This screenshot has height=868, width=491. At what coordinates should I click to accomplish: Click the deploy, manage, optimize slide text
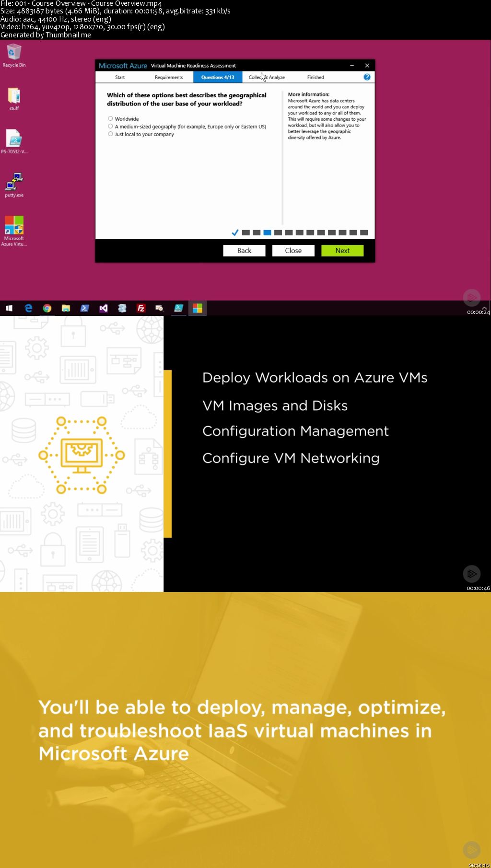242,730
